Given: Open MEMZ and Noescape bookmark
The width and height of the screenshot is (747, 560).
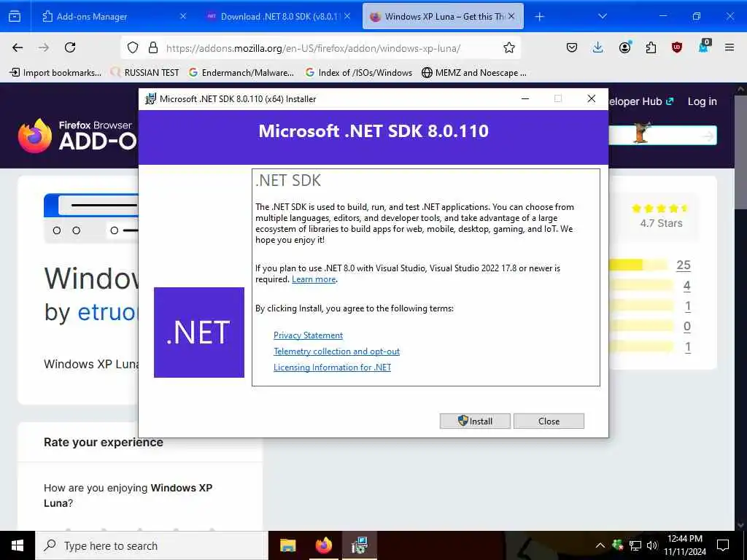Looking at the screenshot, I should click(474, 72).
